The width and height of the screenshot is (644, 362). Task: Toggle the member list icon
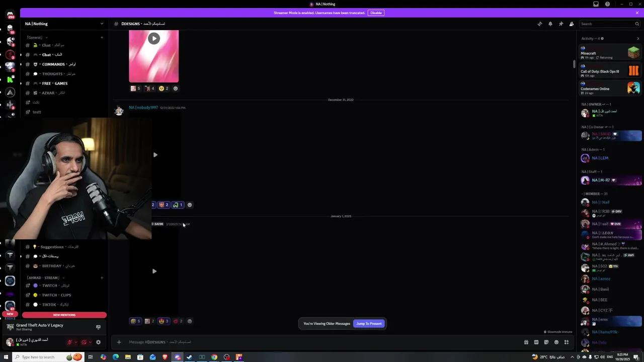click(572, 24)
